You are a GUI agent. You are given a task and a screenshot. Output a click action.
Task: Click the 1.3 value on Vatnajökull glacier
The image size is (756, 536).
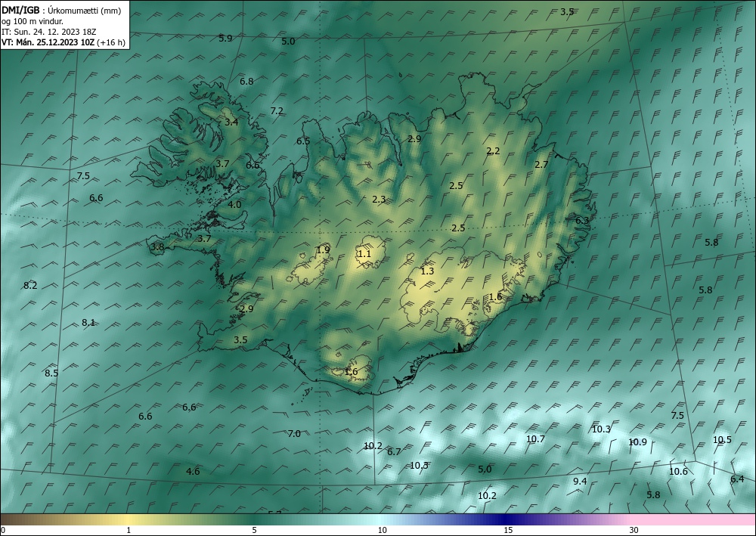tap(428, 271)
